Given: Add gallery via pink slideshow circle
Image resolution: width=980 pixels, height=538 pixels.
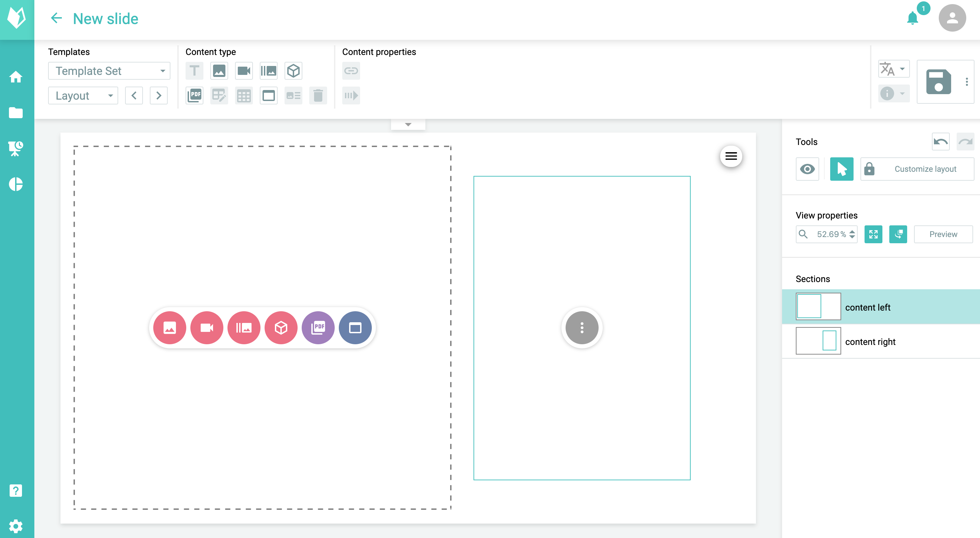Looking at the screenshot, I should [x=244, y=328].
